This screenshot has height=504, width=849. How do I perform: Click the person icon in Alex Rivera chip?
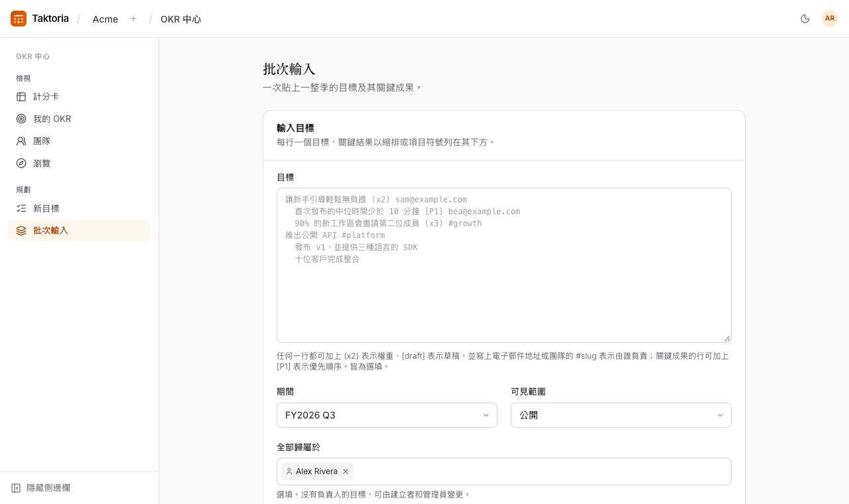289,472
